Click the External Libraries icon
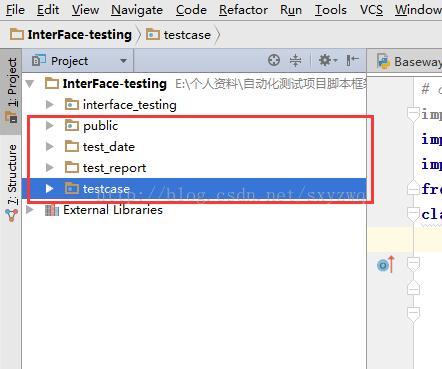This screenshot has height=369, width=442. pos(52,210)
